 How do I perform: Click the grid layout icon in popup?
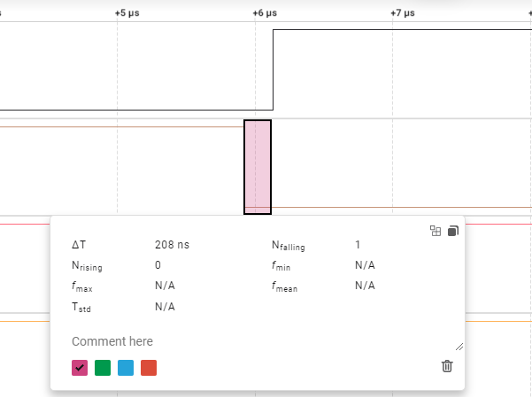(x=435, y=231)
